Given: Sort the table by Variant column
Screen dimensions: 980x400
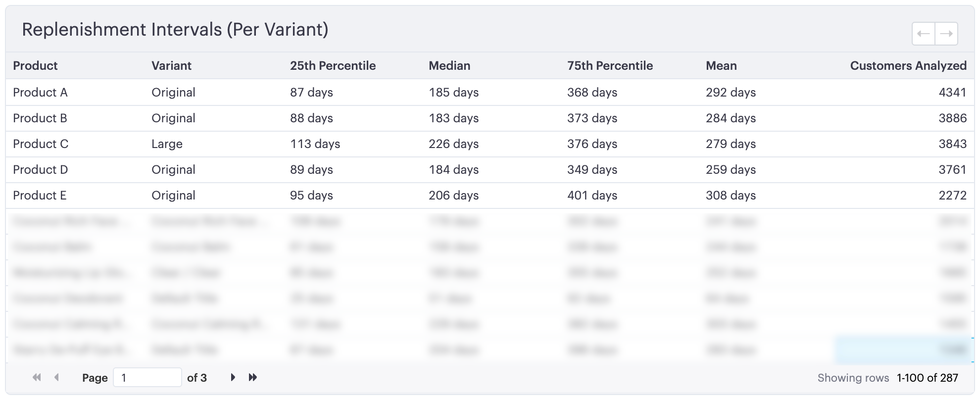Looking at the screenshot, I should tap(171, 65).
